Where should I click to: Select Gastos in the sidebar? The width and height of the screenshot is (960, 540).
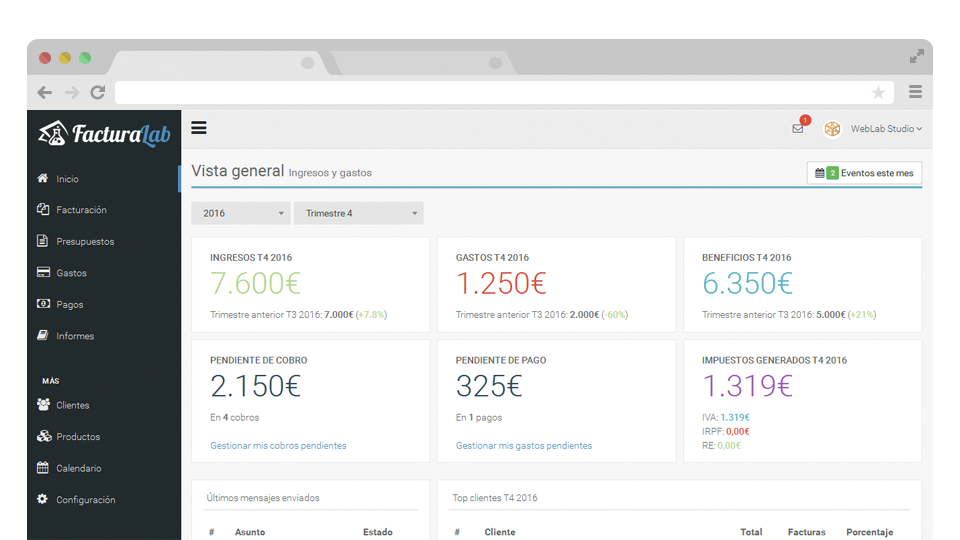(x=71, y=273)
